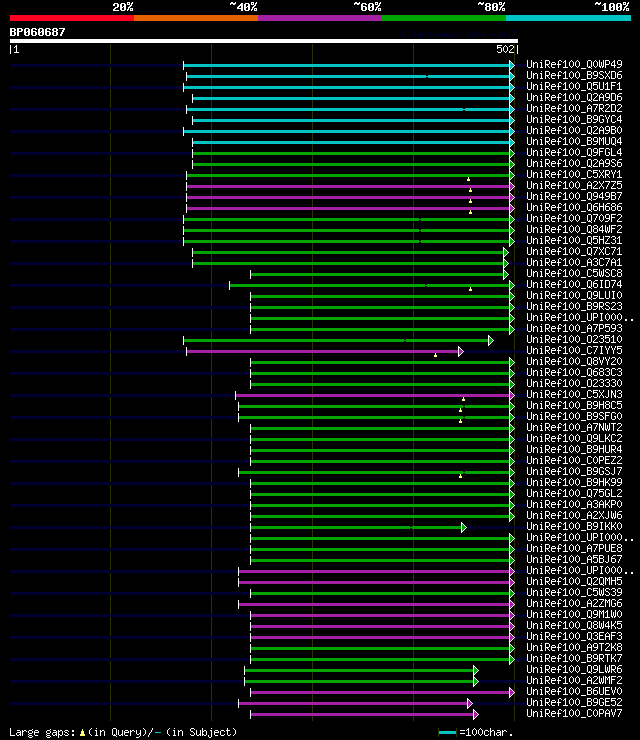640x740 pixels.
Task: Click the UniRef100_B9GYC4 label
Action: 574,119
